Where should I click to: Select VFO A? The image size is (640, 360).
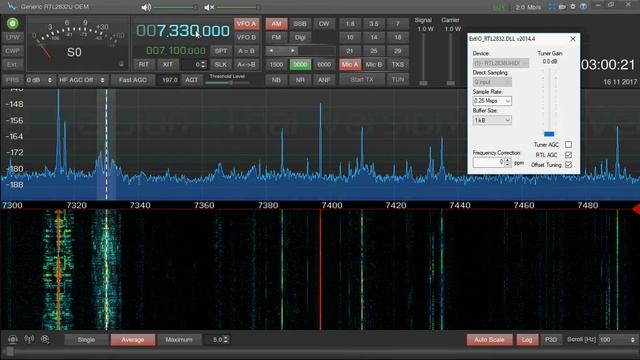(x=246, y=24)
